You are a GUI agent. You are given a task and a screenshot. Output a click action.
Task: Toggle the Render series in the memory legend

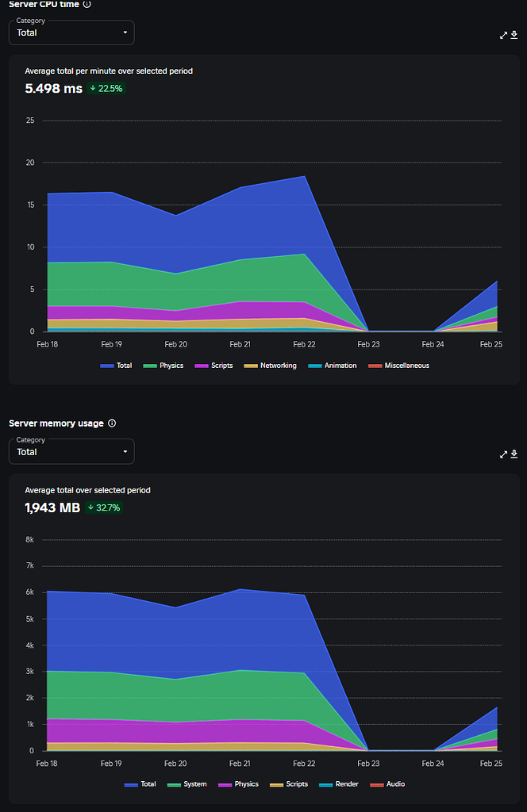338,784
